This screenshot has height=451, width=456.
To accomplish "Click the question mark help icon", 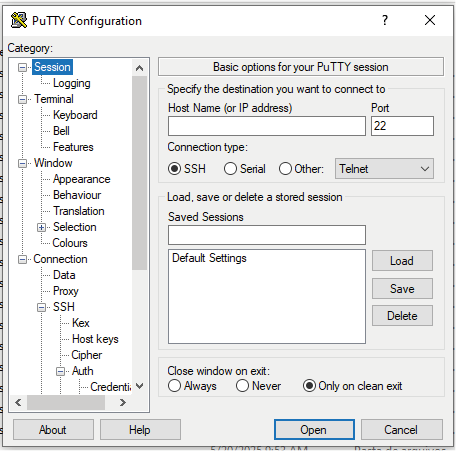I will pos(385,20).
